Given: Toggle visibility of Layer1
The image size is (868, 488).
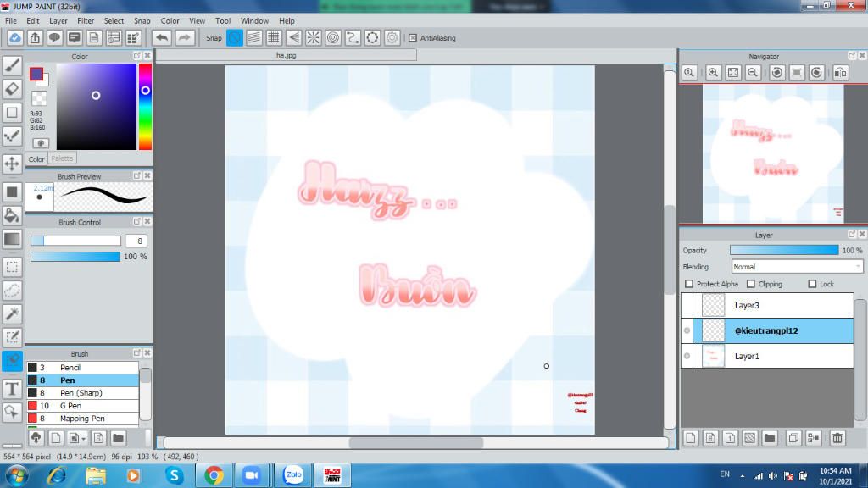Looking at the screenshot, I should click(687, 357).
